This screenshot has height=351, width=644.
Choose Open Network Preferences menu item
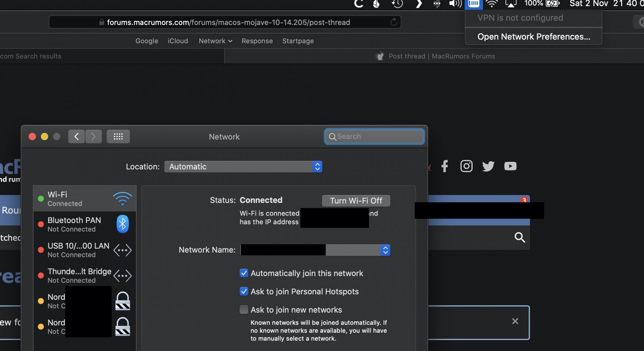(534, 37)
